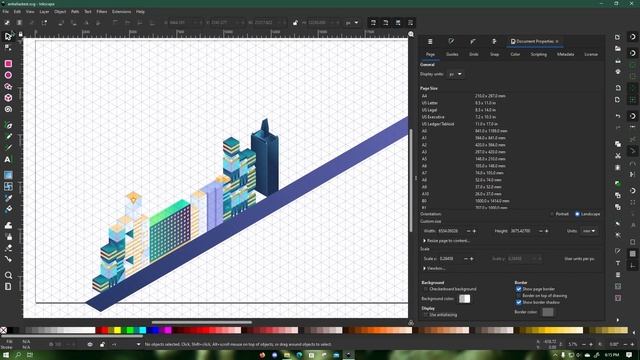Open the Windows Start button
Viewport: 640px width, 360px height.
[6, 355]
